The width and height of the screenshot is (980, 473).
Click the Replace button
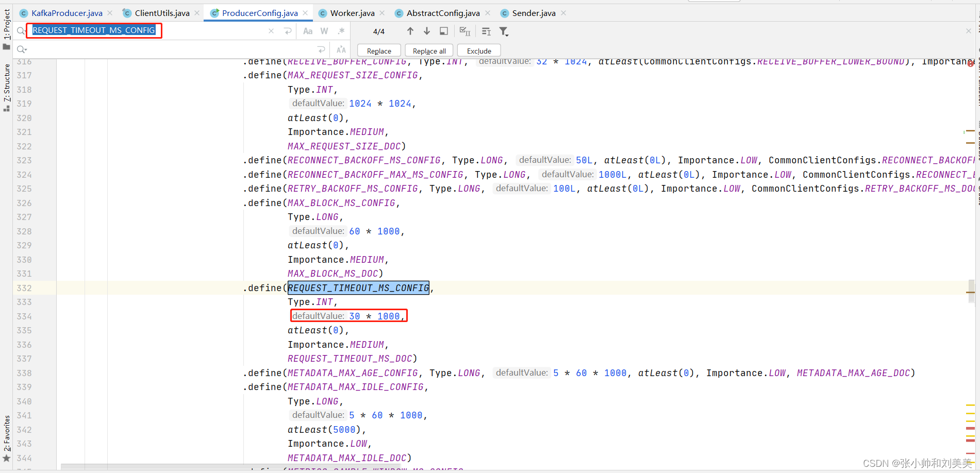(x=379, y=50)
